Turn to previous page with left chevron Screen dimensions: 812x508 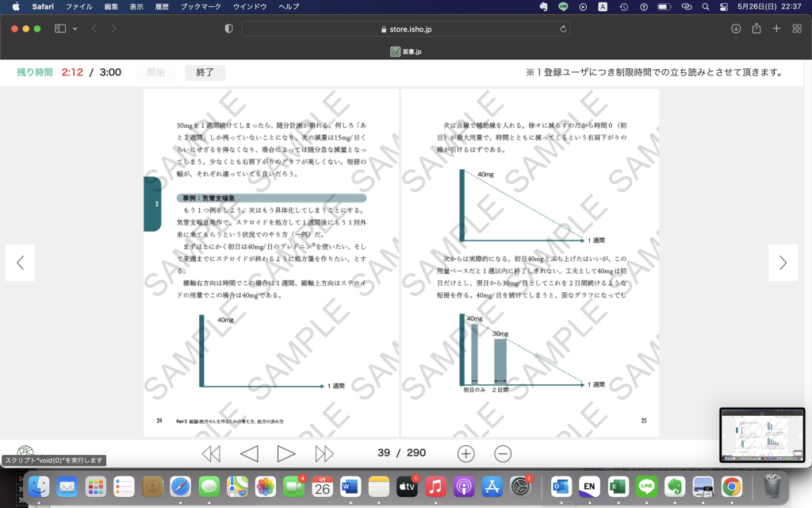click(x=21, y=263)
